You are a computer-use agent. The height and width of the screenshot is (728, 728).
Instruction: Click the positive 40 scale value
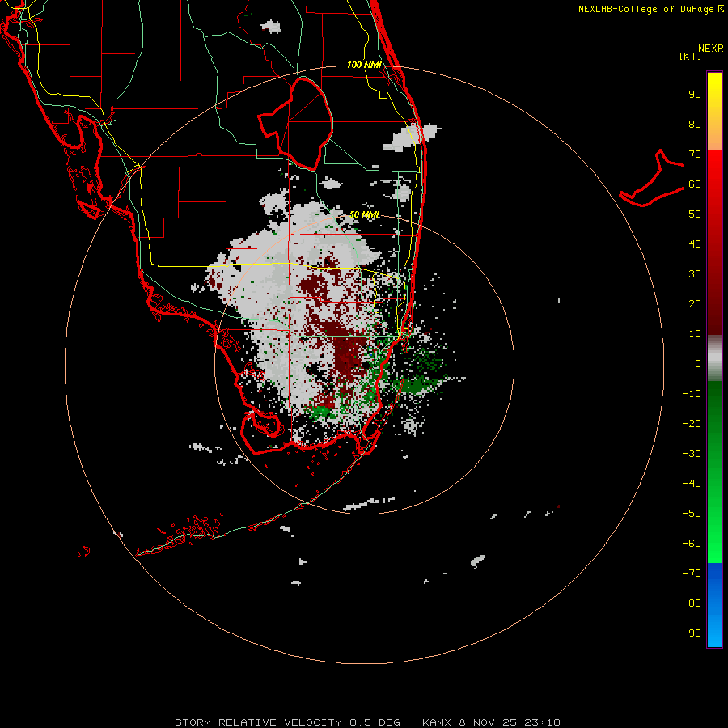[x=695, y=243]
